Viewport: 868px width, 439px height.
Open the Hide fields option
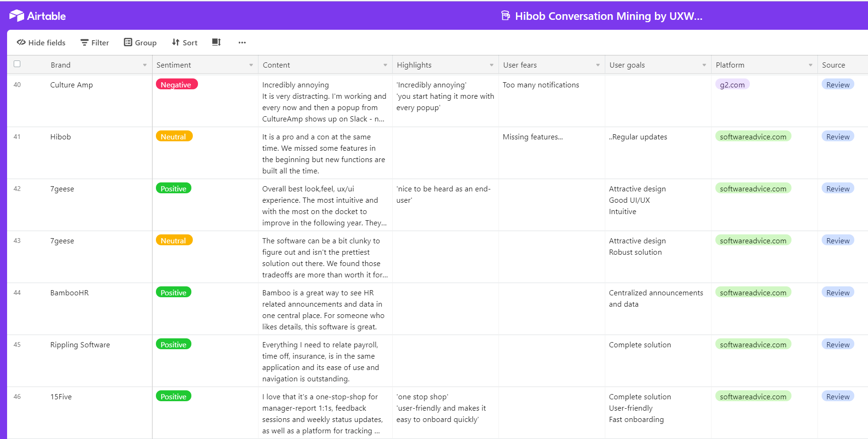(x=41, y=43)
